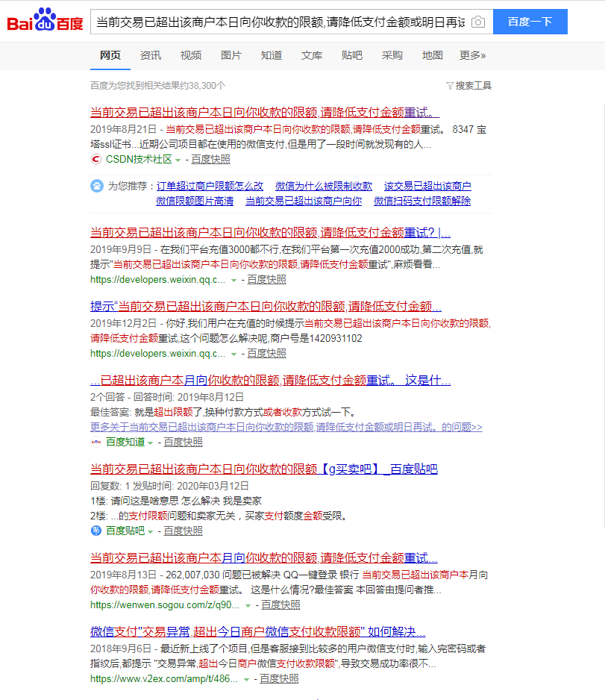Switch to the 采购 tab

pos(392,55)
